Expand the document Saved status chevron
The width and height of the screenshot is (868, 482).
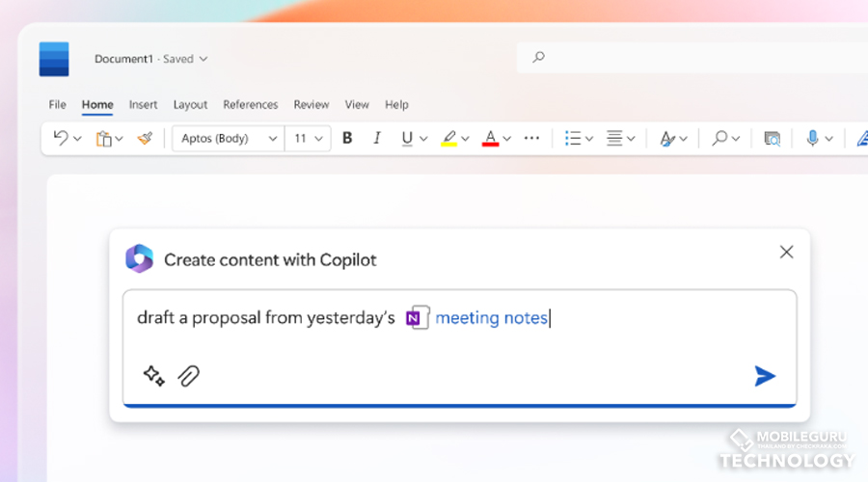(203, 59)
